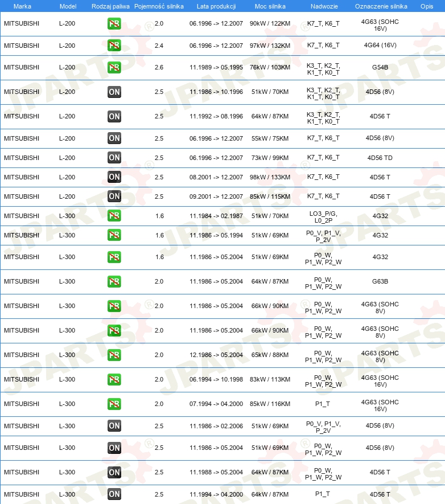Click the 85kW / 116KM power cell
The height and width of the screenshot is (504, 445).
pos(270,404)
